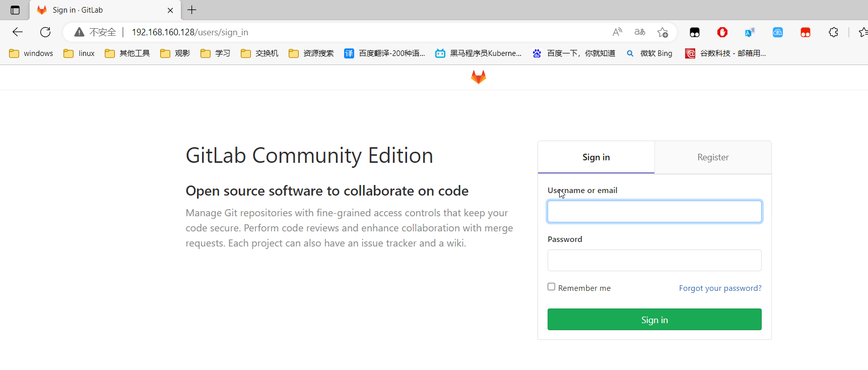Open the windows bookmarks folder
The width and height of the screenshot is (868, 370).
(x=31, y=53)
